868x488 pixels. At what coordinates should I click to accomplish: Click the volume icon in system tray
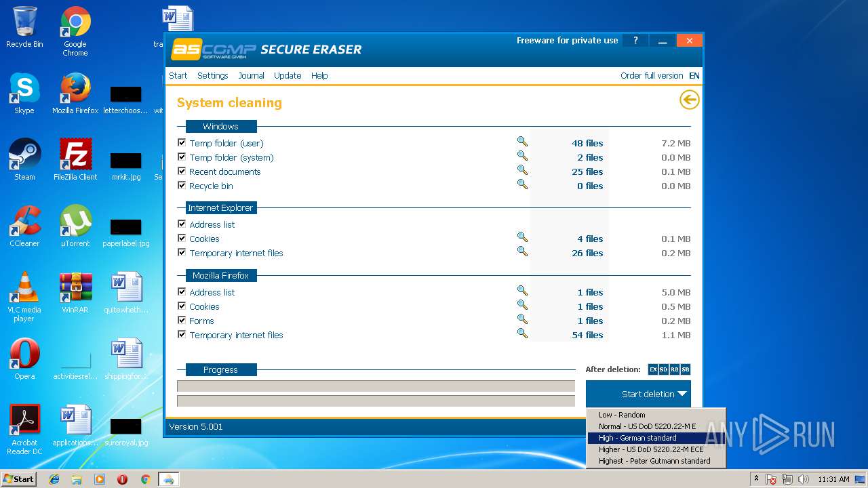coord(804,479)
